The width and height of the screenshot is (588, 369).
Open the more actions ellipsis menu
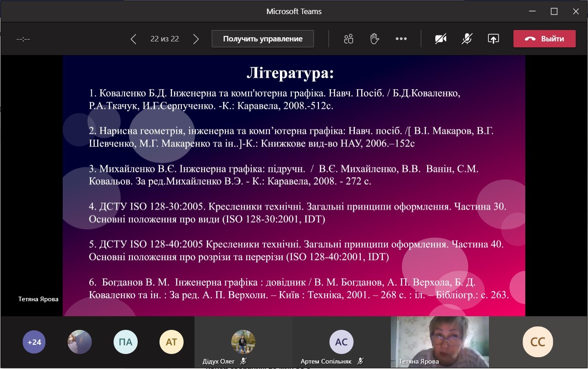click(x=401, y=39)
